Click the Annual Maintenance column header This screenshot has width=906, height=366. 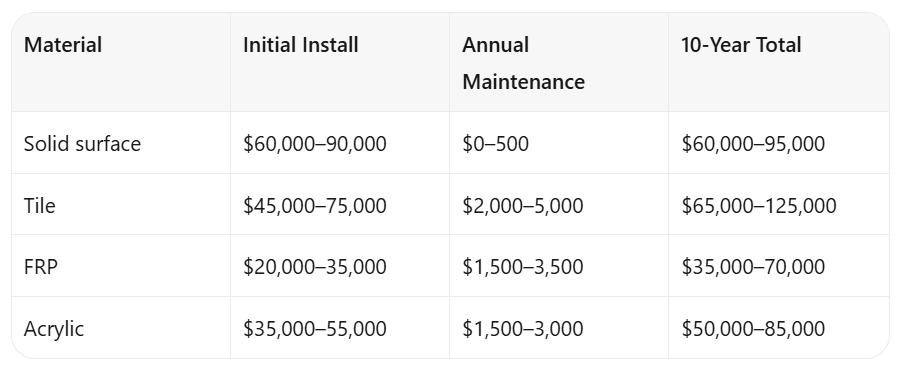tap(523, 63)
